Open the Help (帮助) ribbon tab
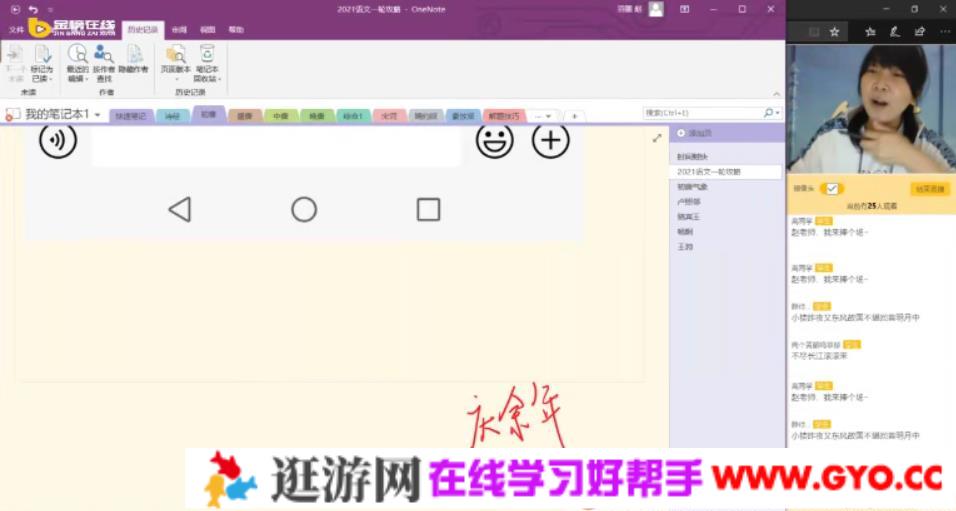 pyautogui.click(x=236, y=29)
